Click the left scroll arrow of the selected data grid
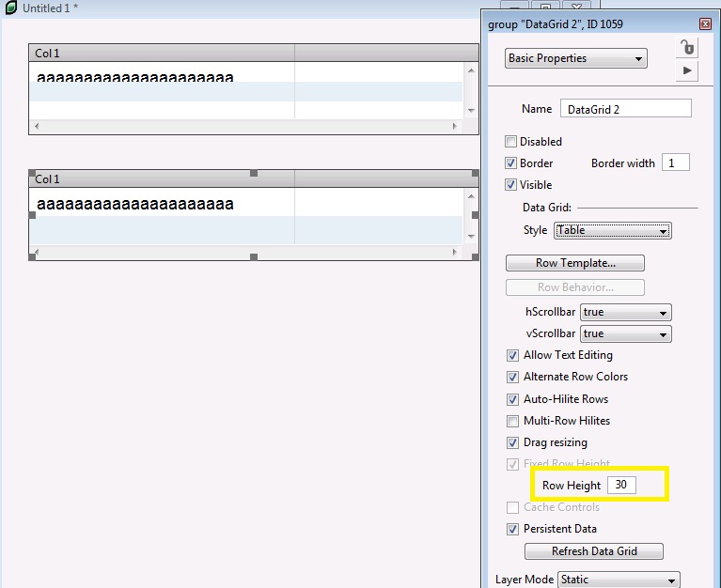721x588 pixels. [x=37, y=252]
